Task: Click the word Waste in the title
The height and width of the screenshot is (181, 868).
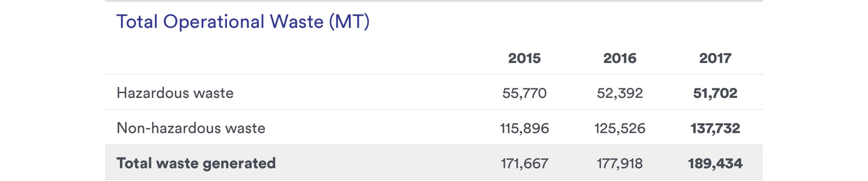Action: 297,22
